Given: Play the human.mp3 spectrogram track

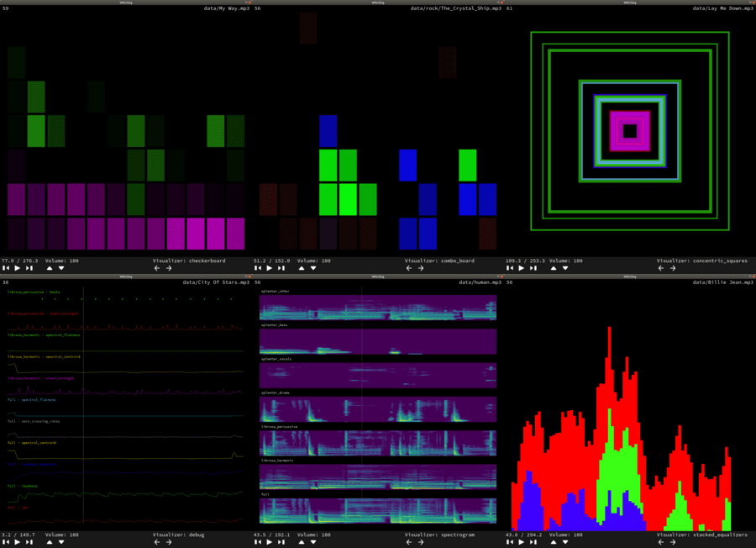Looking at the screenshot, I should tap(269, 542).
